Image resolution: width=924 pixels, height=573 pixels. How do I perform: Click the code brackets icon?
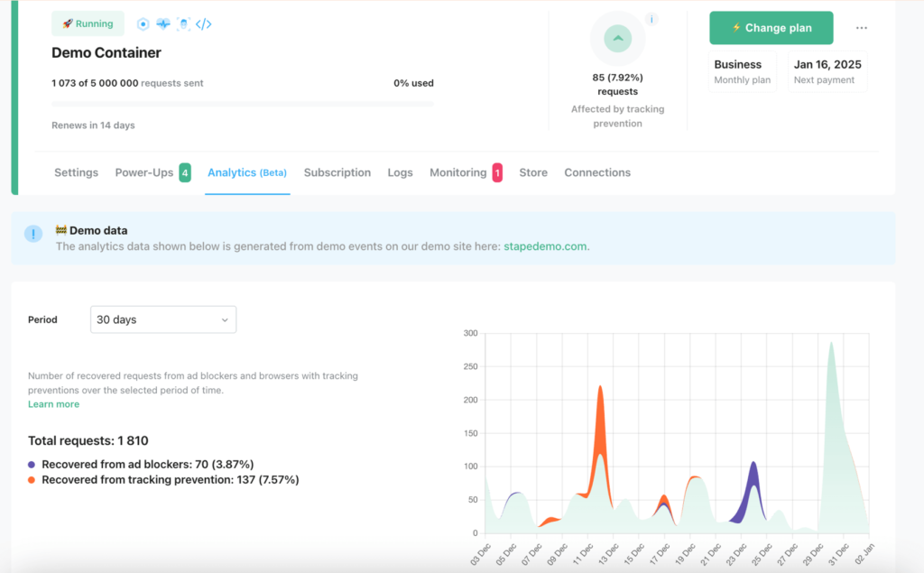[204, 24]
